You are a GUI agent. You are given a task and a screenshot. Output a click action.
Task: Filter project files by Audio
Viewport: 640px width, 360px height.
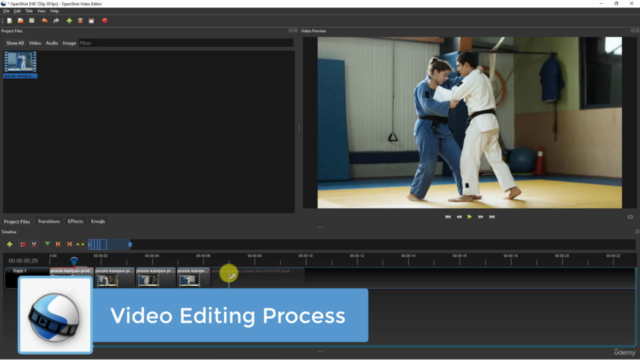[52, 43]
